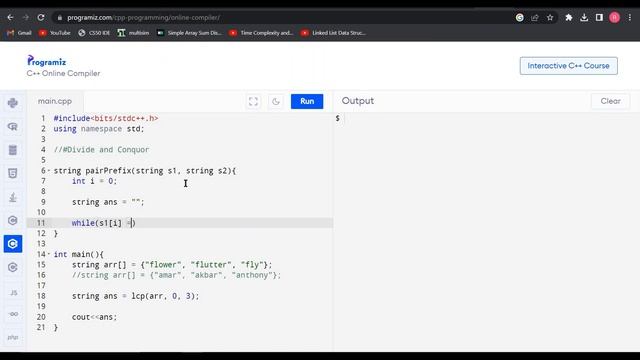Click the 'int main(){' line
Viewport: 640px width, 360px height.
[x=79, y=254]
